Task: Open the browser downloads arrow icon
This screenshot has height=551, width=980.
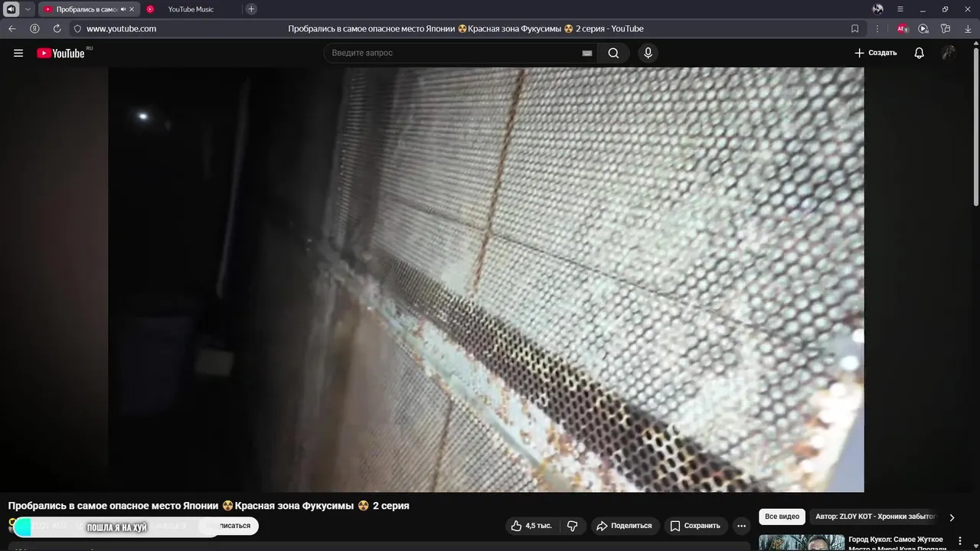Action: pyautogui.click(x=967, y=28)
